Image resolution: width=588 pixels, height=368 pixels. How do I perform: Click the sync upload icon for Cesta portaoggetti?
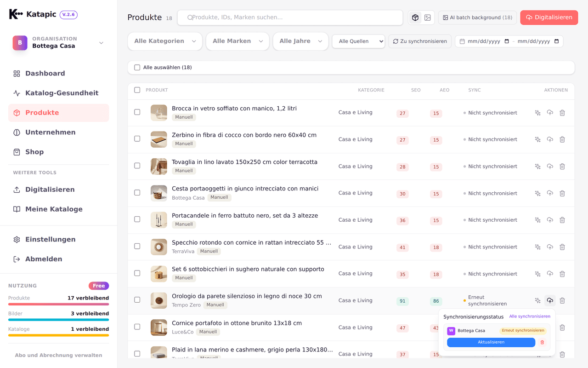[550, 193]
